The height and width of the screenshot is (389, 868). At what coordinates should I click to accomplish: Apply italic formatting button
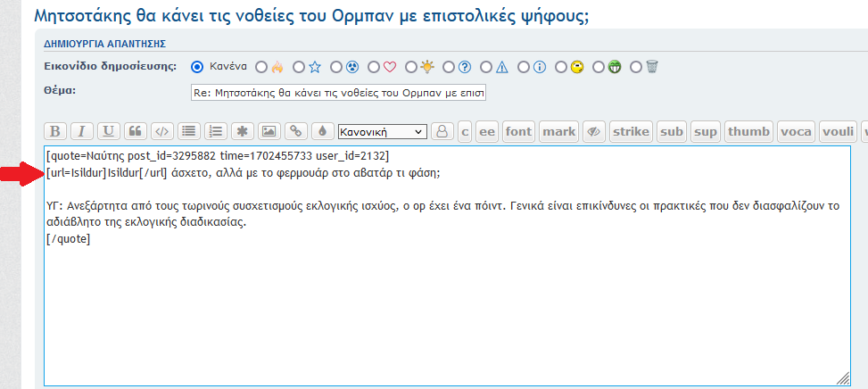coord(82,131)
